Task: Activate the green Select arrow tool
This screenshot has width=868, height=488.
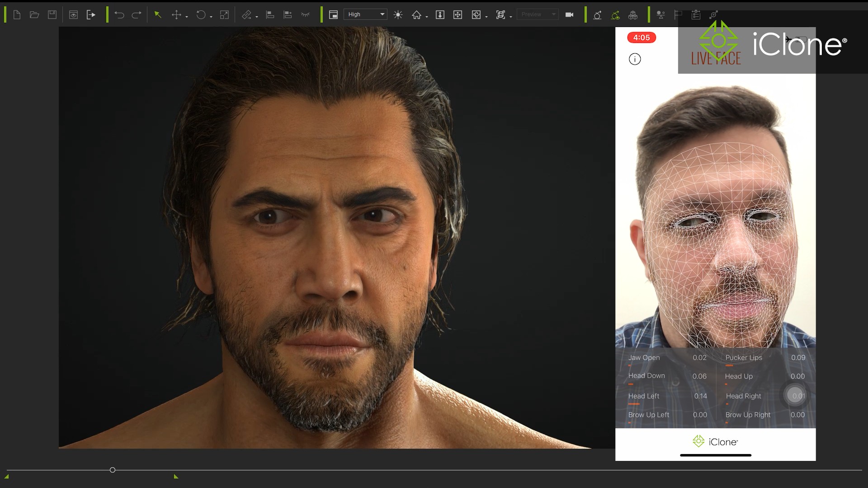Action: pos(158,15)
